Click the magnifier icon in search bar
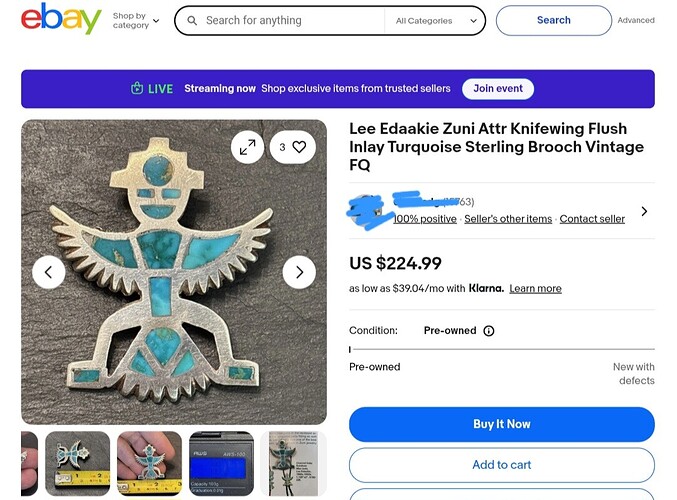 tap(192, 20)
